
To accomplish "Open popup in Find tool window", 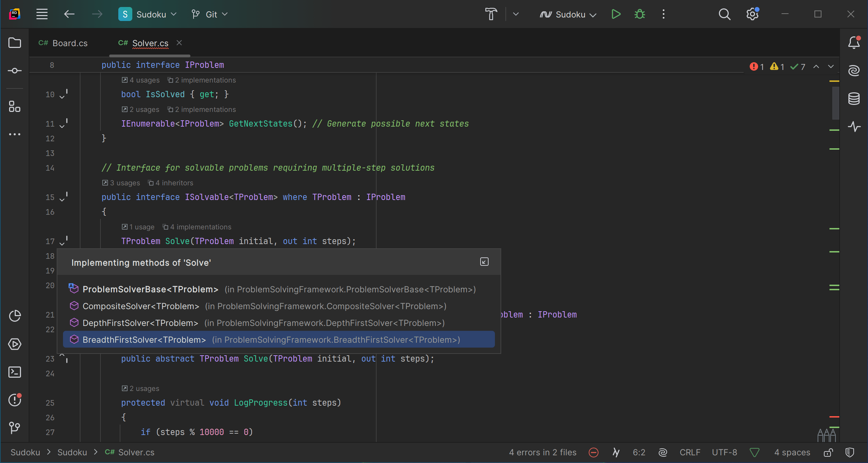I will [x=484, y=262].
